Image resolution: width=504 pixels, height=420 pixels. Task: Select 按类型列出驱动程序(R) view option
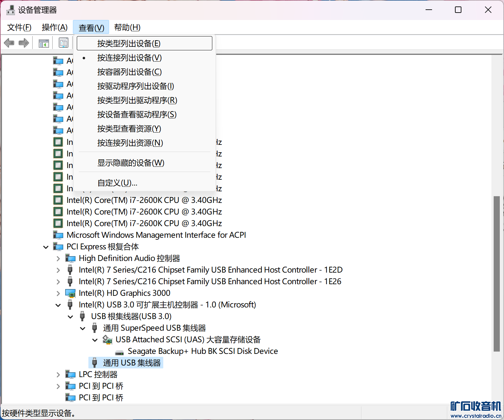coord(145,100)
